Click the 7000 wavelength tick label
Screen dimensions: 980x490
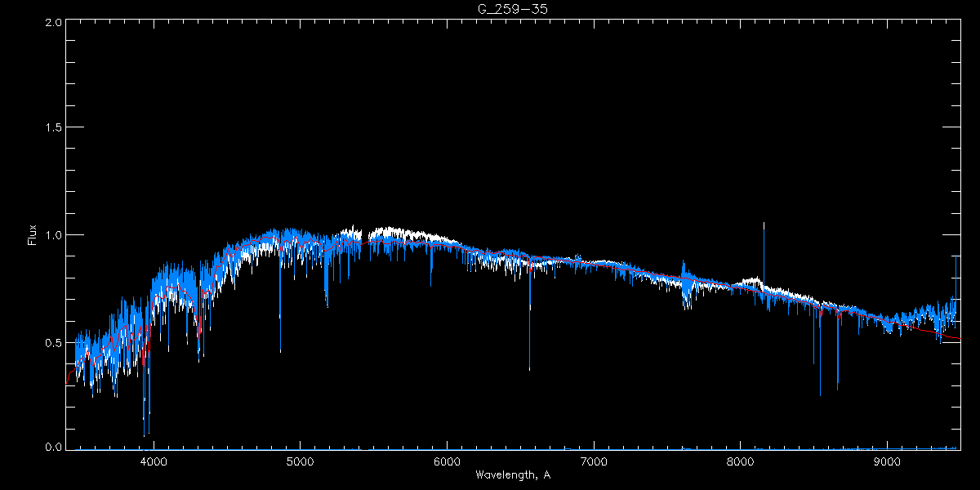[x=594, y=461]
